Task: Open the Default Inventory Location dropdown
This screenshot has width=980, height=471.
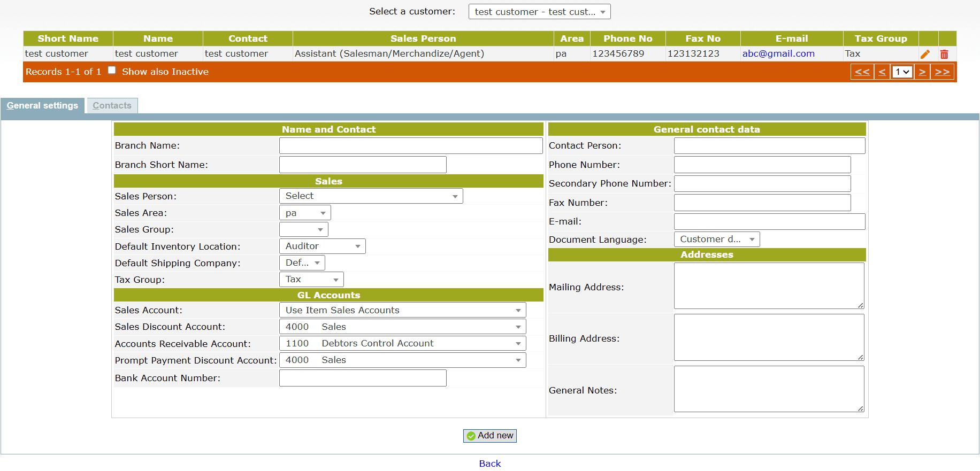Action: pos(322,246)
